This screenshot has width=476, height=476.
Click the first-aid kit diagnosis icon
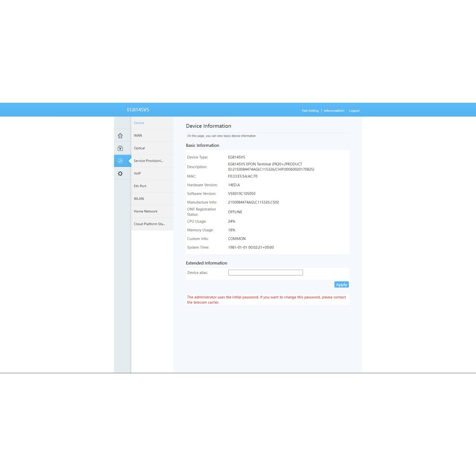(120, 148)
